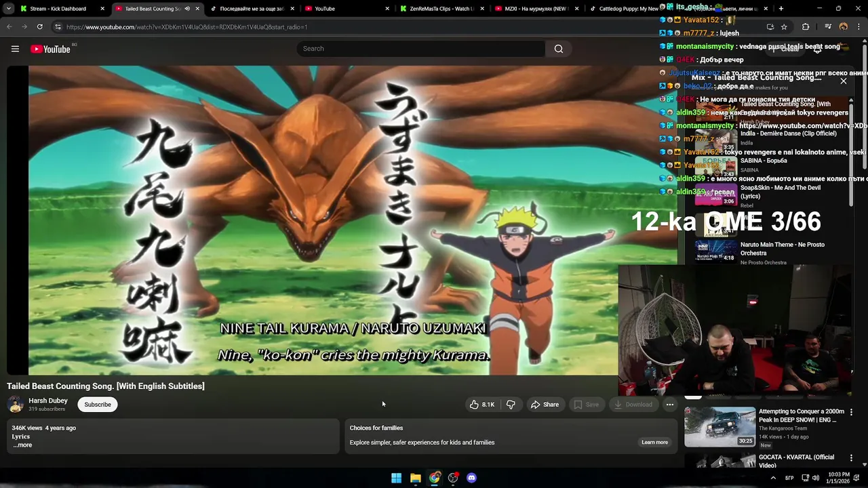Switch to Stream - Kick Dashboard tab

coord(62,9)
